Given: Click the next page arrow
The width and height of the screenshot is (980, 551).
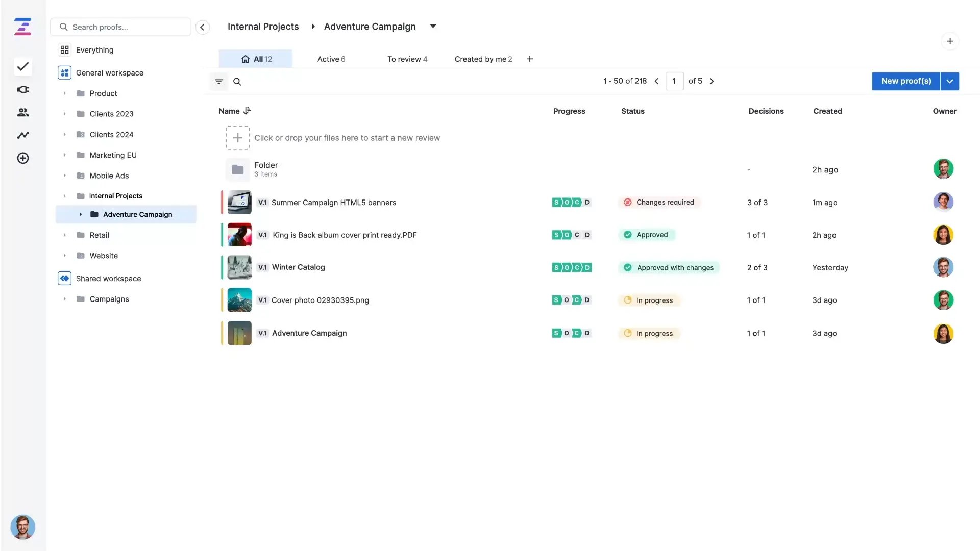Looking at the screenshot, I should (712, 81).
